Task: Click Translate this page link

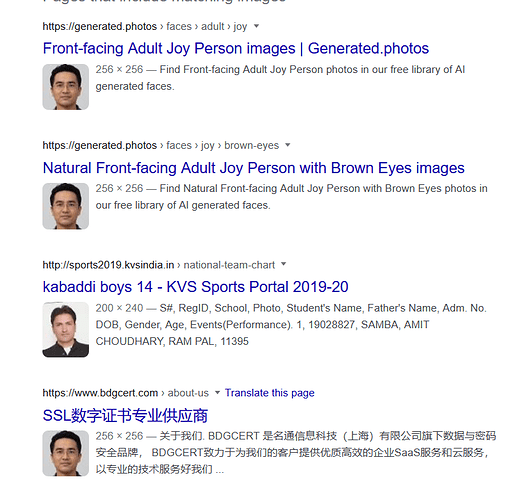Action: (x=269, y=393)
